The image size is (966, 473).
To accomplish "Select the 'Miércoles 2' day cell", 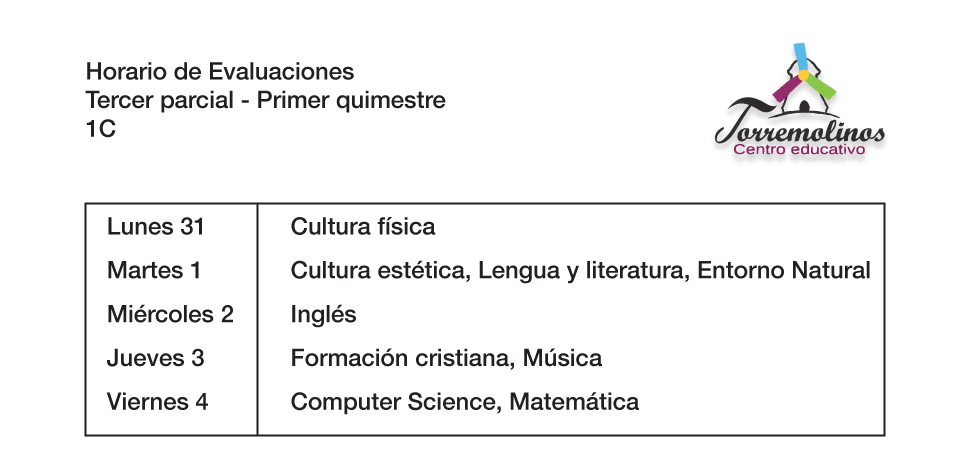I will [x=170, y=314].
